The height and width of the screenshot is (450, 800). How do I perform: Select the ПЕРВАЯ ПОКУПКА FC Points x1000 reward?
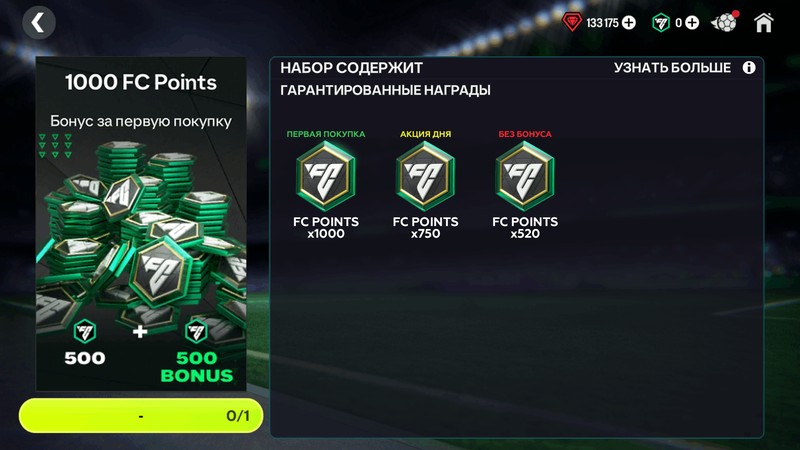click(326, 184)
